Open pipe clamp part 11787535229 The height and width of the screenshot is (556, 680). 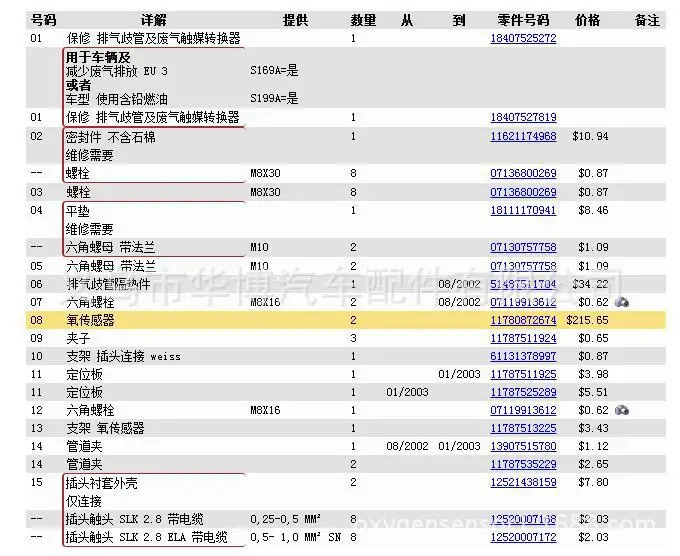pyautogui.click(x=523, y=464)
